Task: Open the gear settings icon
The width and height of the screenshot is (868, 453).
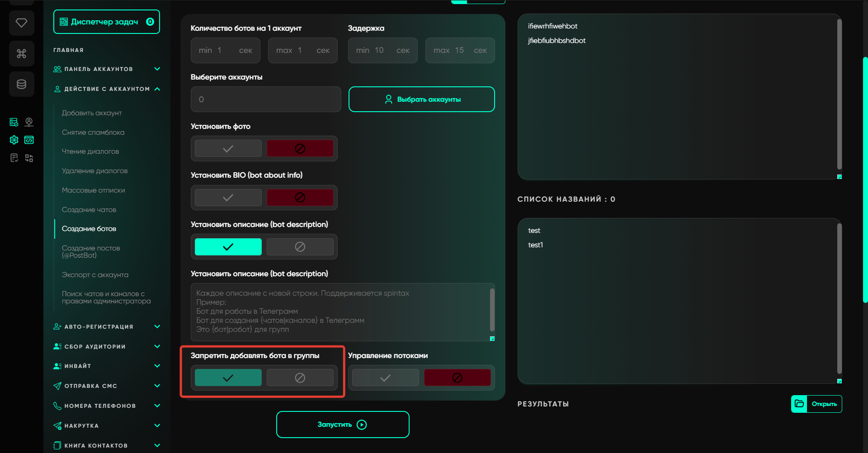Action: (x=14, y=140)
